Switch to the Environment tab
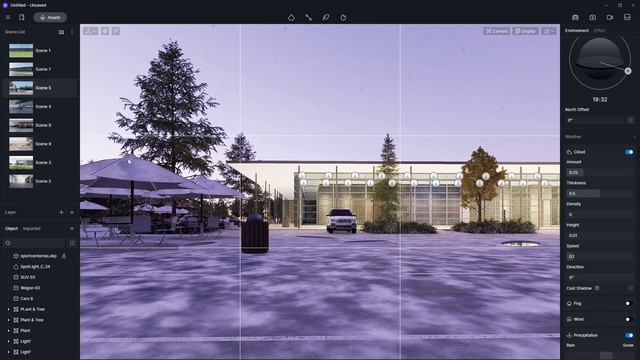 (577, 31)
